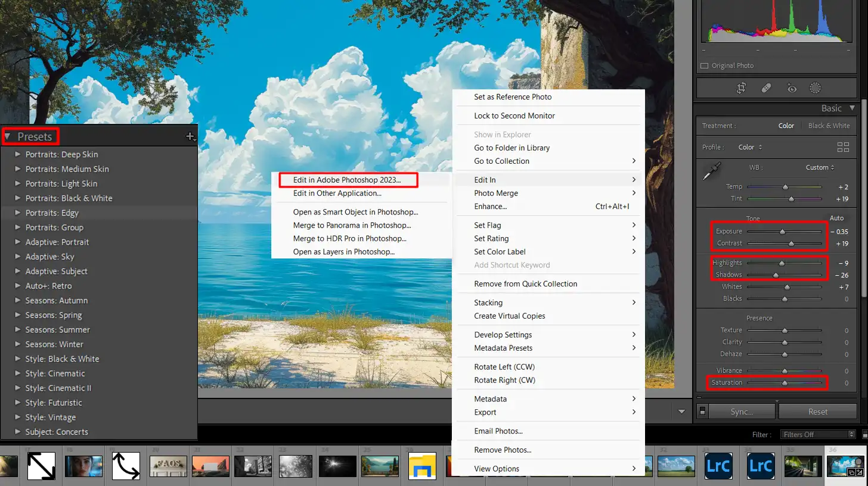The image size is (868, 486).
Task: Expand Style: Cinematic II preset group
Action: point(17,388)
